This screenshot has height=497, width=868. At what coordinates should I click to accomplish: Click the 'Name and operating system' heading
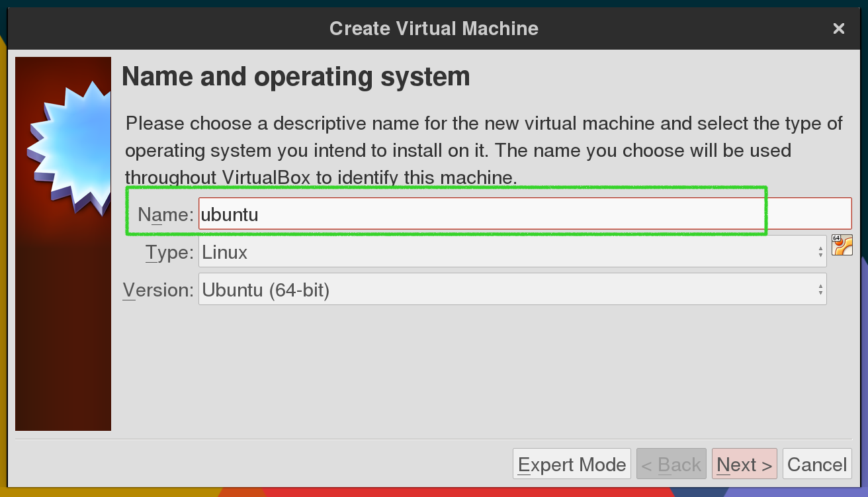click(x=296, y=77)
